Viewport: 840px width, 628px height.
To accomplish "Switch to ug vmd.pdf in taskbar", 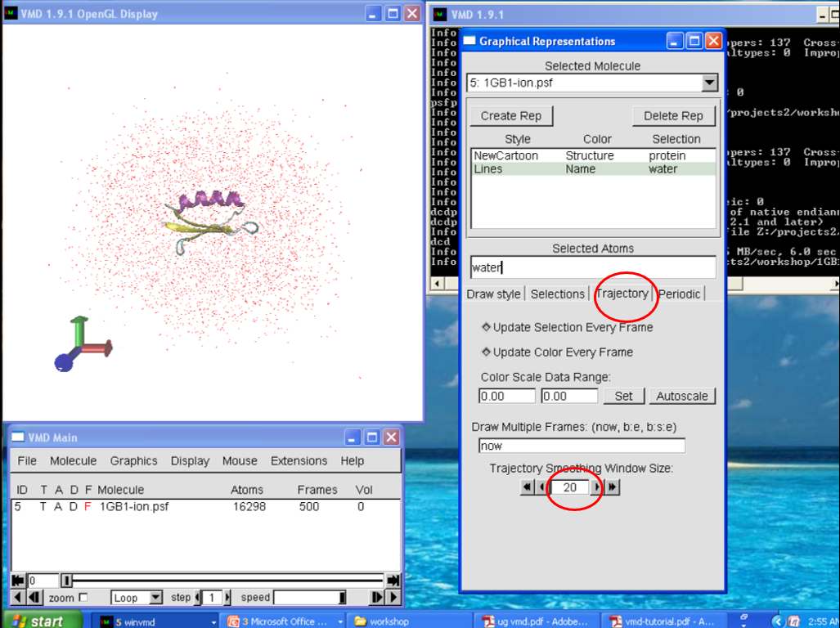I will (536, 621).
